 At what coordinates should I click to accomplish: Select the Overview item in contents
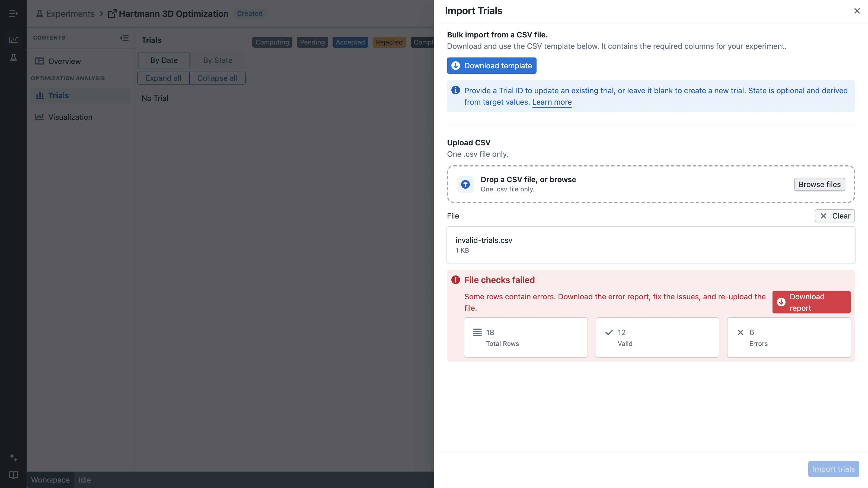pos(81,61)
